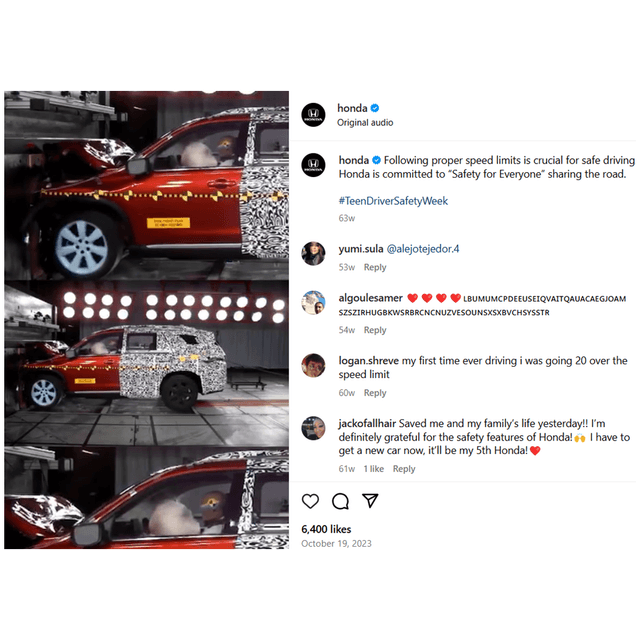Reply to yumi.sula's comment
The width and height of the screenshot is (640, 640).
tap(375, 267)
